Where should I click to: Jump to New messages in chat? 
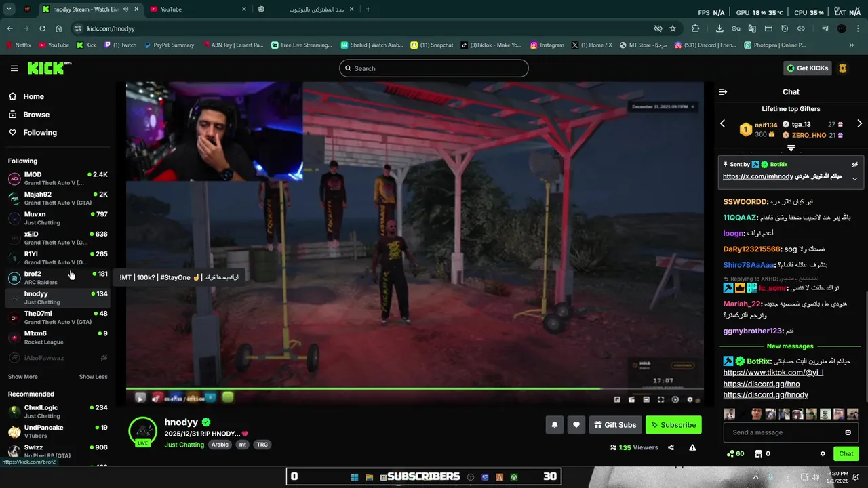(790, 346)
